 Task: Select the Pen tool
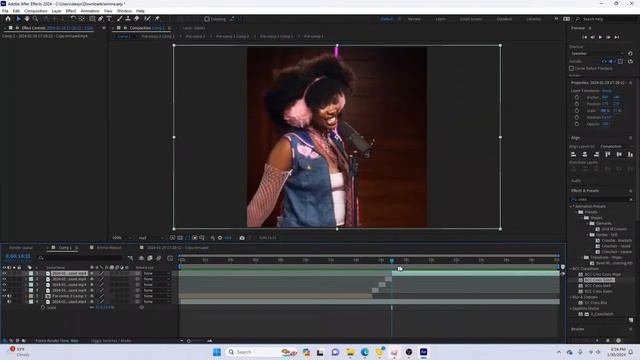click(100, 19)
